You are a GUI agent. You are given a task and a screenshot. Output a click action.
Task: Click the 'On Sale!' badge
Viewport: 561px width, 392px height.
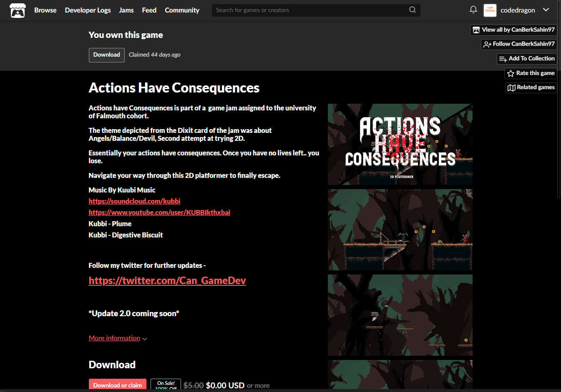[166, 384]
